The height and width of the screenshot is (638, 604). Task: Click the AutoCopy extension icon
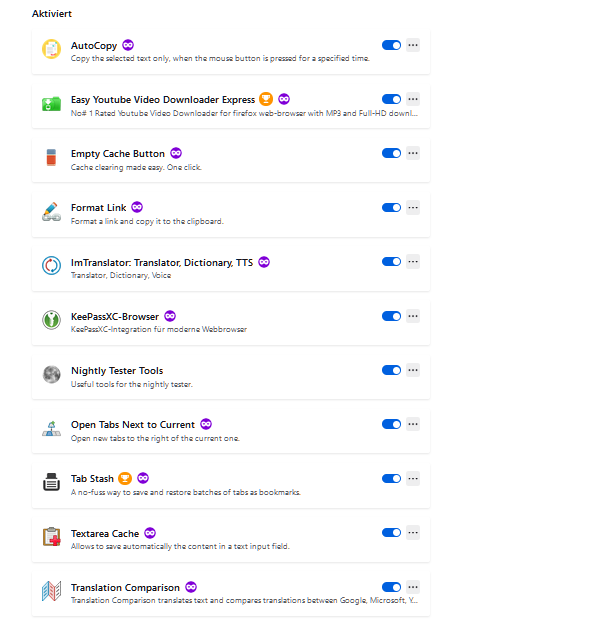(51, 49)
